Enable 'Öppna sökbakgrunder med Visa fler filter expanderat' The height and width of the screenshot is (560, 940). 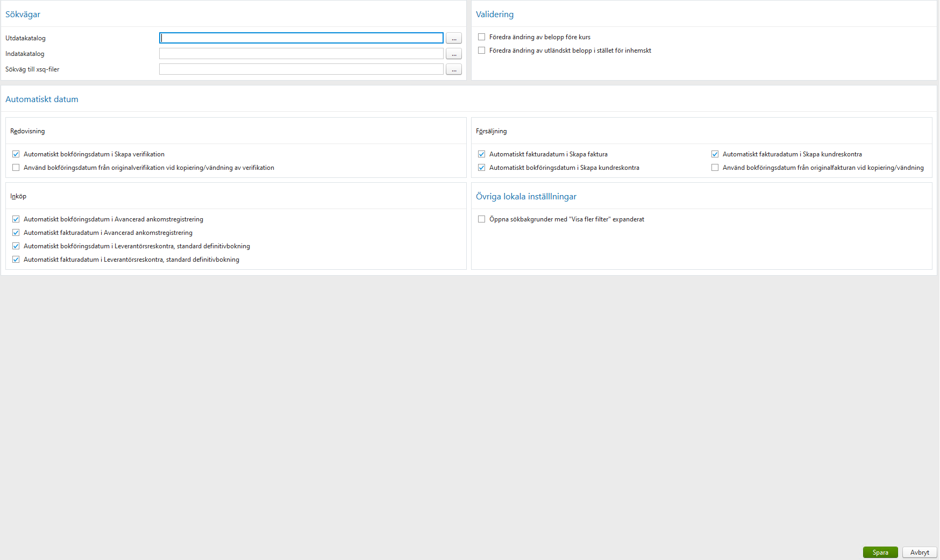pos(481,219)
